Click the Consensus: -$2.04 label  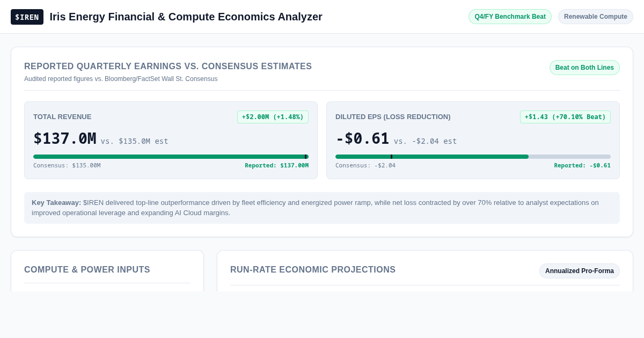coord(365,165)
